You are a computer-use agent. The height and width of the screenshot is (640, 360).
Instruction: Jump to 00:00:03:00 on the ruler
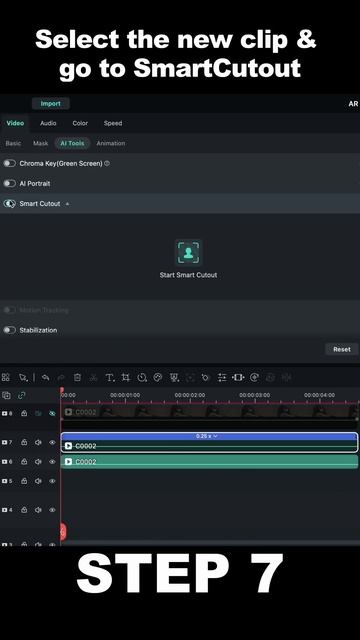[x=254, y=395]
